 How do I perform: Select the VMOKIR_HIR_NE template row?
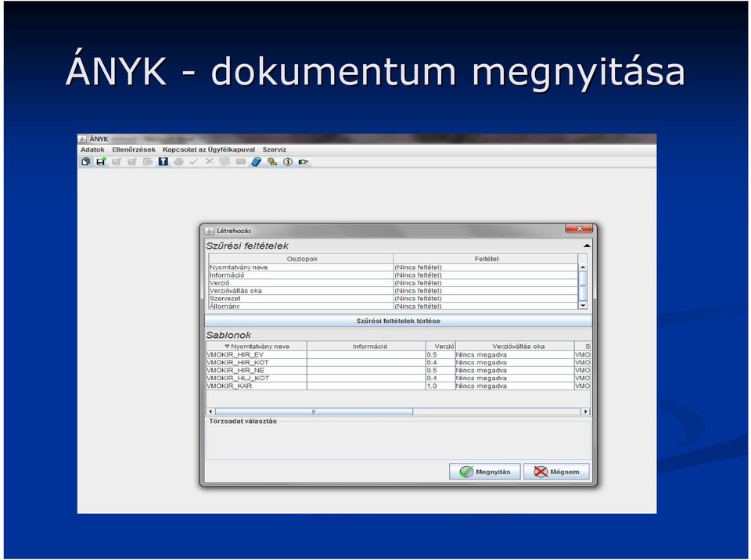tap(398, 370)
